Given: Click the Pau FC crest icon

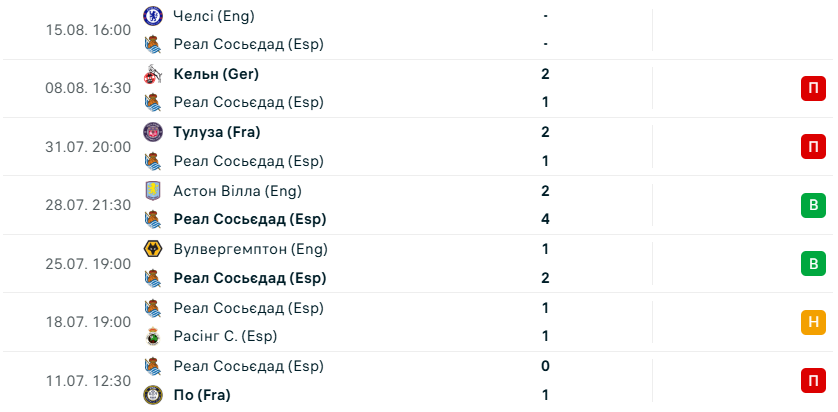Looking at the screenshot, I should [x=153, y=395].
